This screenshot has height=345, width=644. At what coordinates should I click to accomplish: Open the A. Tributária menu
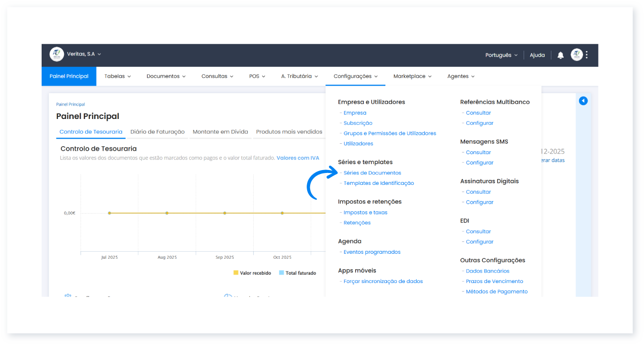coord(299,76)
